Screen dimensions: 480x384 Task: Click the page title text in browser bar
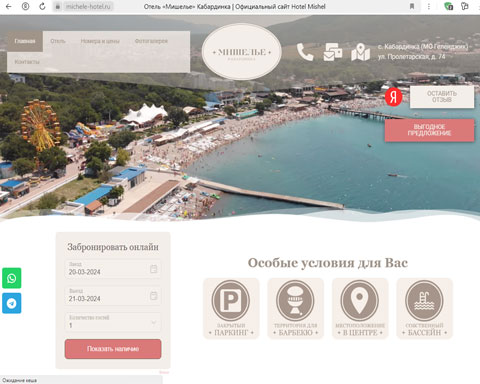coord(235,6)
